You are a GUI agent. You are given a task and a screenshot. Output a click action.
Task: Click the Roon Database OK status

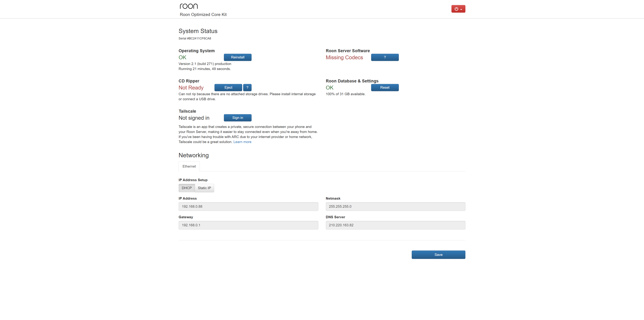click(329, 88)
